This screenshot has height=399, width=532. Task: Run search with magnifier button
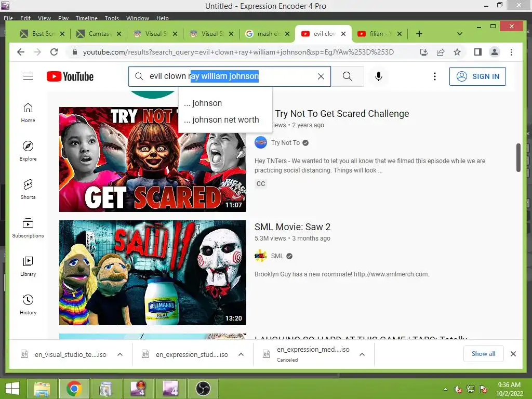tap(348, 76)
